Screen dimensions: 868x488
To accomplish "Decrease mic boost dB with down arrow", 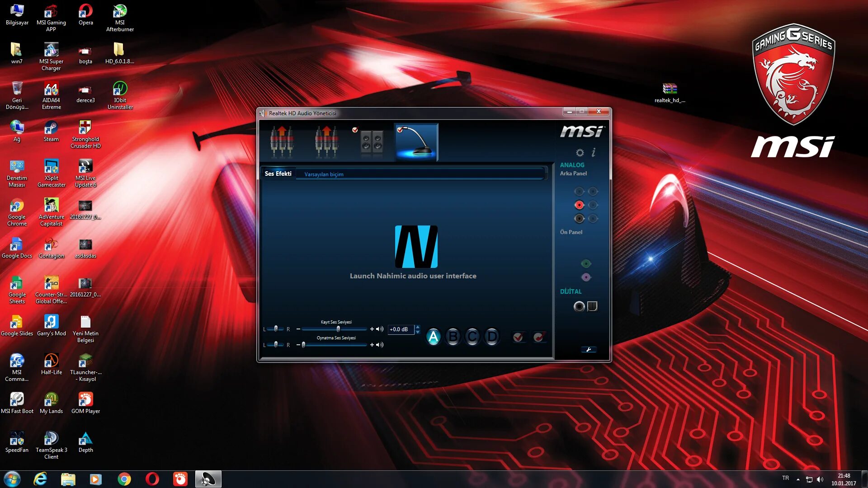I will [418, 332].
